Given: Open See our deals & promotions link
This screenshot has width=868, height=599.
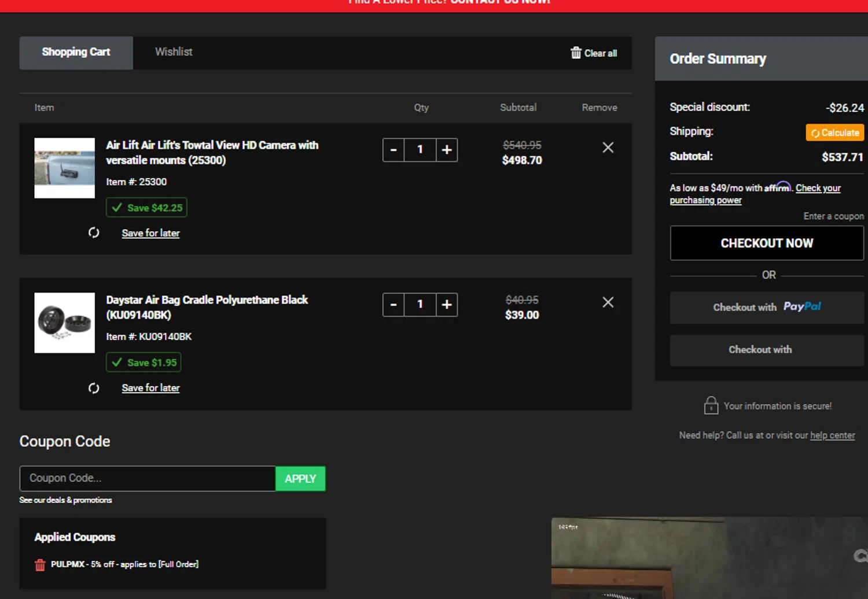Looking at the screenshot, I should tap(65, 500).
